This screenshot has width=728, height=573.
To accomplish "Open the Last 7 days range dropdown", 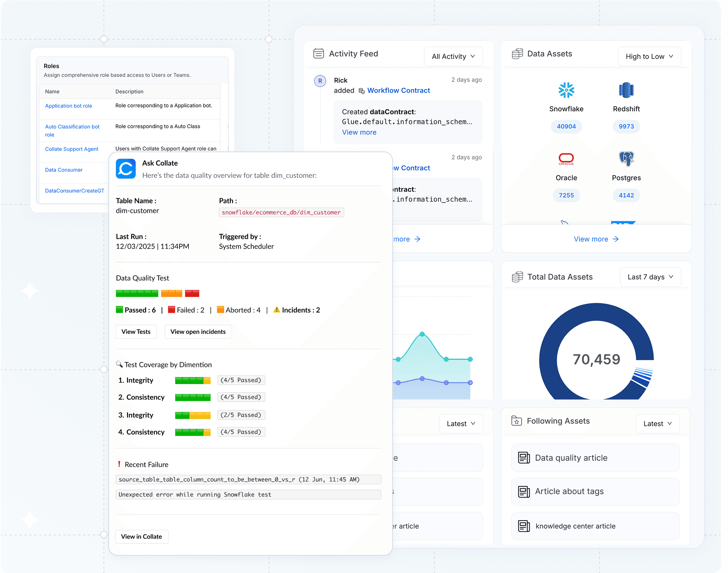I will point(650,277).
